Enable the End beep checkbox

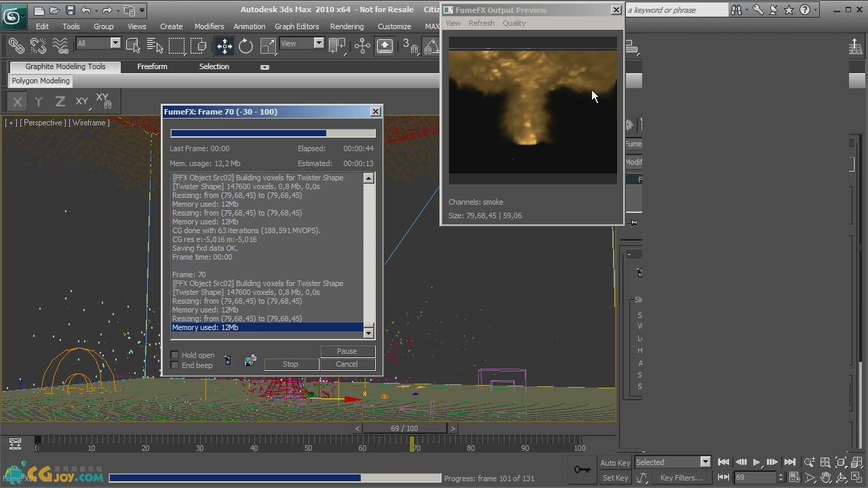pyautogui.click(x=174, y=365)
